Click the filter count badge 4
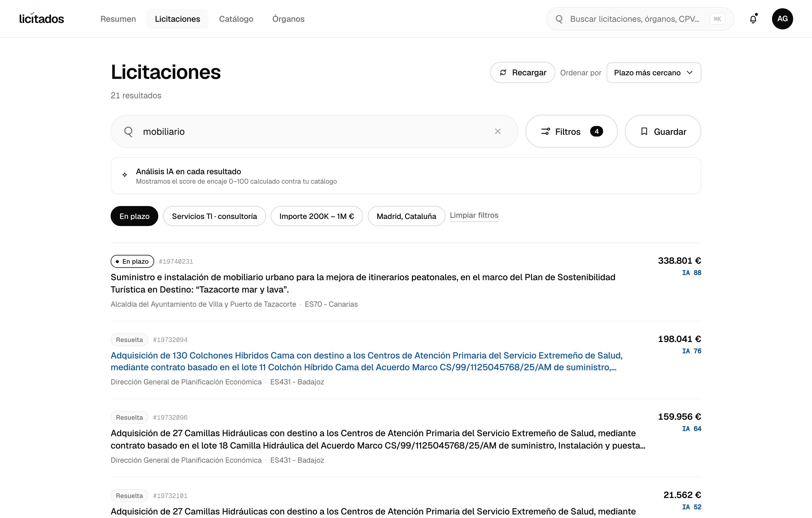Viewport: 812px width, 518px height. click(597, 131)
